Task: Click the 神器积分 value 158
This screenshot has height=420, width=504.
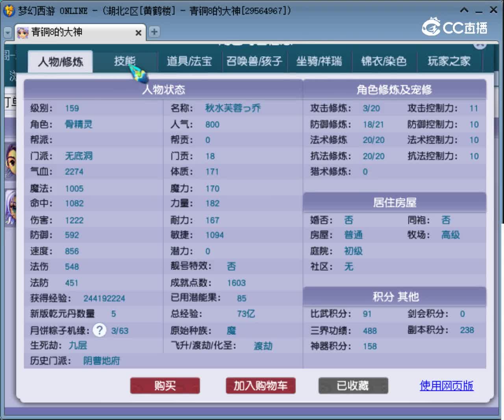Action: coord(370,346)
